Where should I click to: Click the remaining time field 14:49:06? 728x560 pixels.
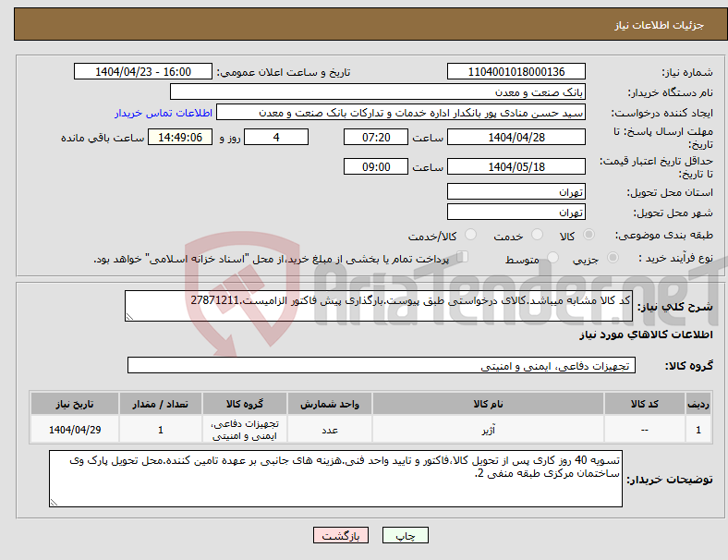click(x=180, y=137)
